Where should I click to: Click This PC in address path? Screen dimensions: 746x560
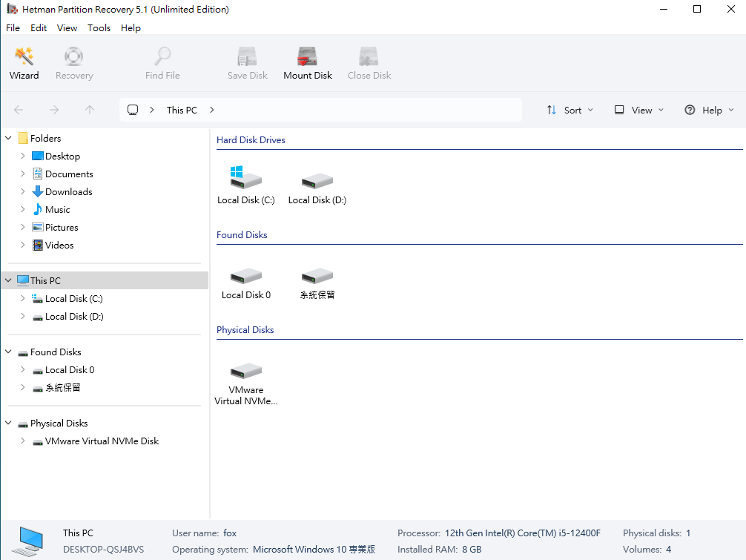pos(182,110)
